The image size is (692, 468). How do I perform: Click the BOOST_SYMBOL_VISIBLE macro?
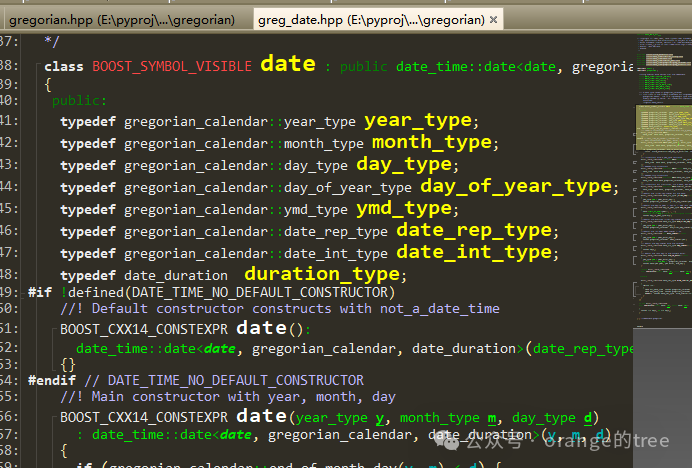point(172,66)
